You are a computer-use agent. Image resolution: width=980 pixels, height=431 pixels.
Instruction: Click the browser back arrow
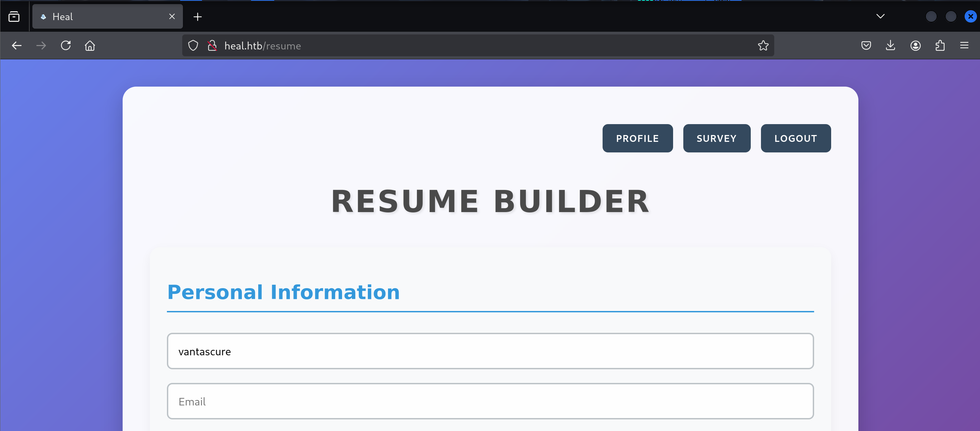tap(17, 46)
